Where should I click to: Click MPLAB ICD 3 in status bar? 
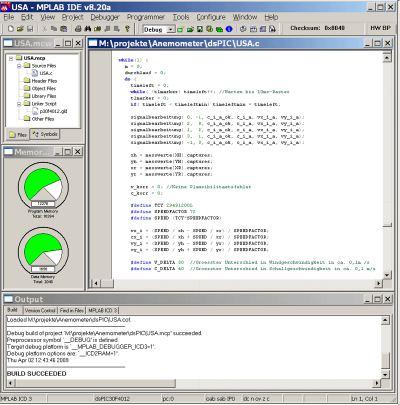point(16,399)
